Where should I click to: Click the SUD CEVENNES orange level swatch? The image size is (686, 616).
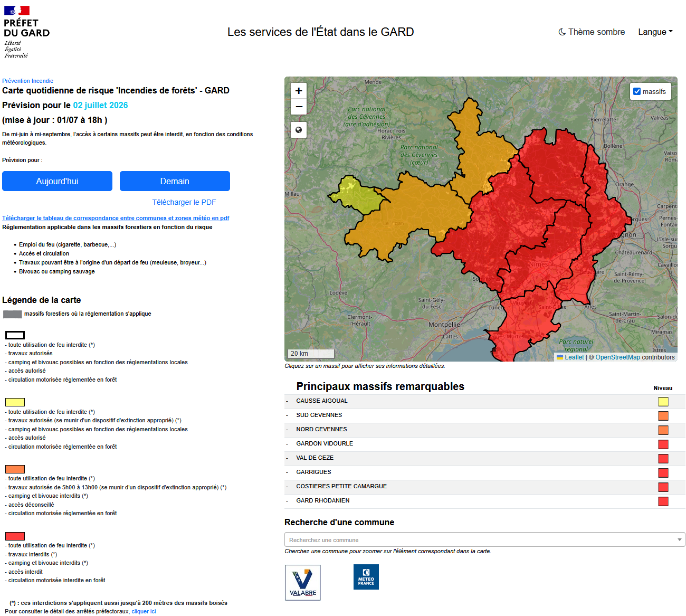pyautogui.click(x=663, y=416)
